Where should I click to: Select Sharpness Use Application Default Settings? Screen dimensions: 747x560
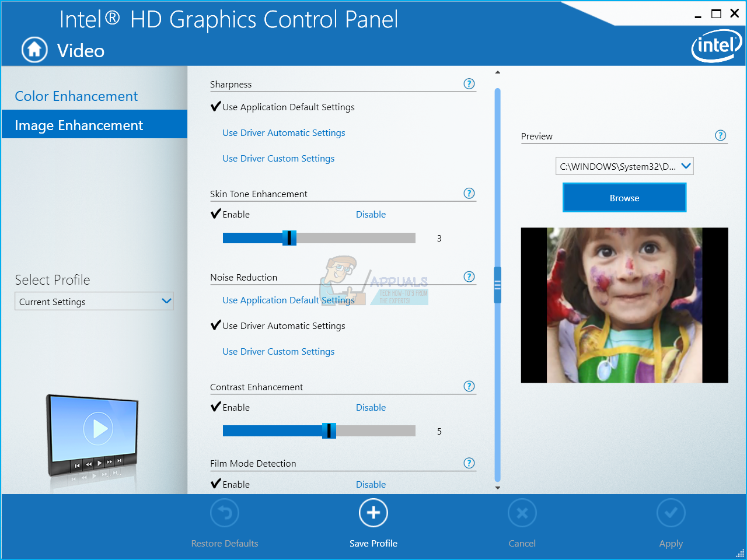coord(288,107)
